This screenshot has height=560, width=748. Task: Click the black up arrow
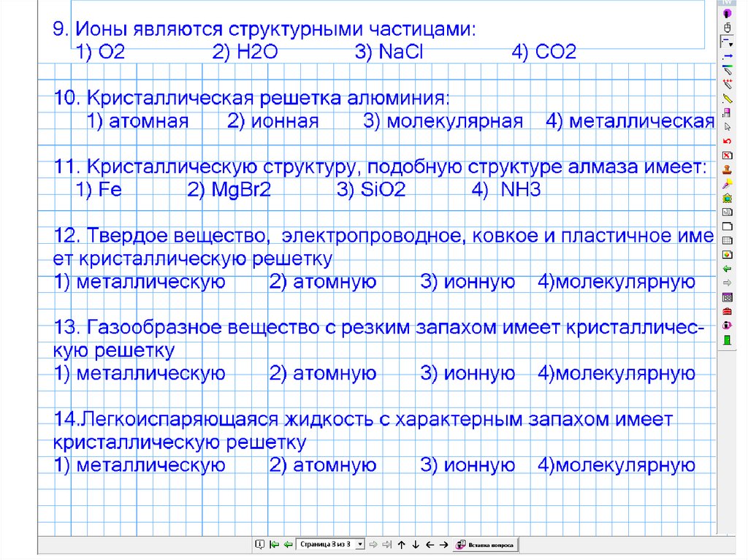point(401,544)
